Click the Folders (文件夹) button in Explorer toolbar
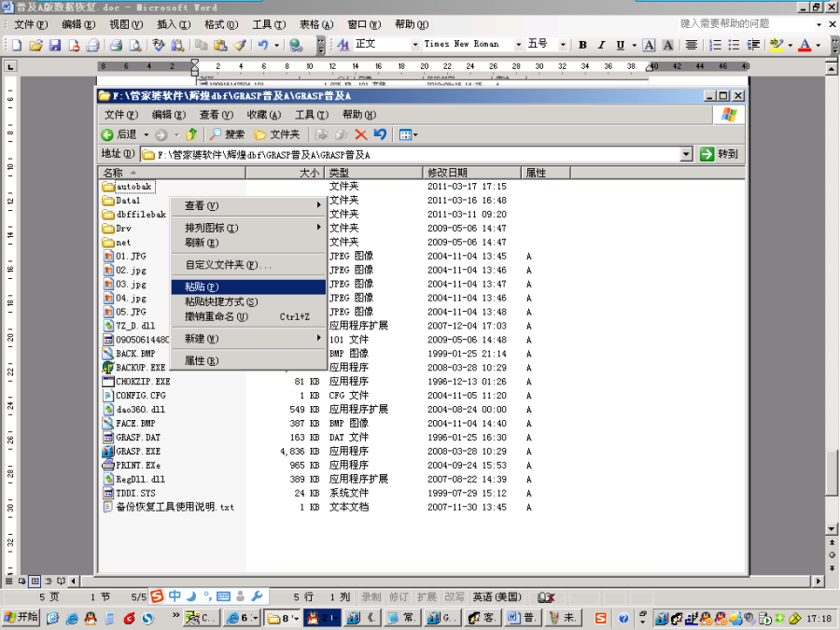Viewport: 840px width, 630px height. pyautogui.click(x=277, y=134)
